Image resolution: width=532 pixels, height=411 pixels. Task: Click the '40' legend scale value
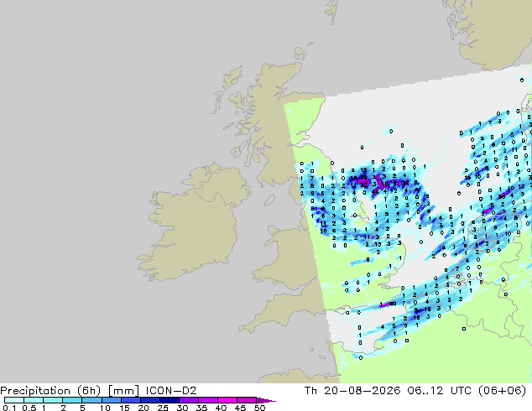point(221,408)
